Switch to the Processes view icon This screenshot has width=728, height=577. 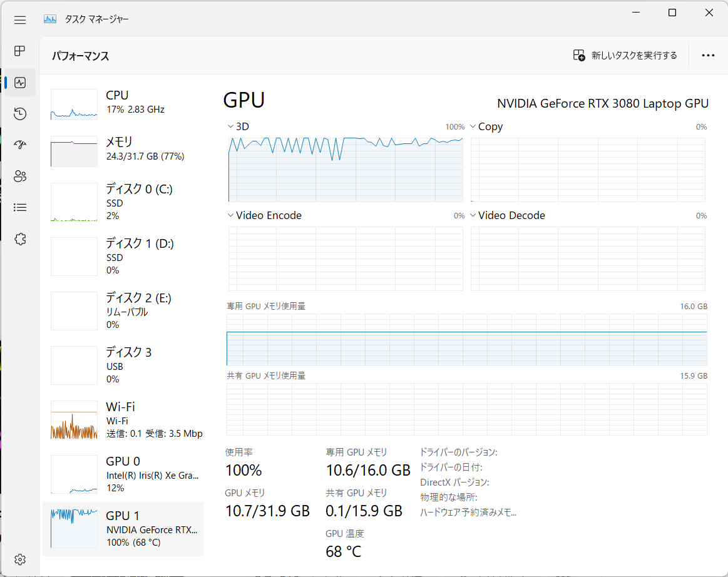point(19,51)
